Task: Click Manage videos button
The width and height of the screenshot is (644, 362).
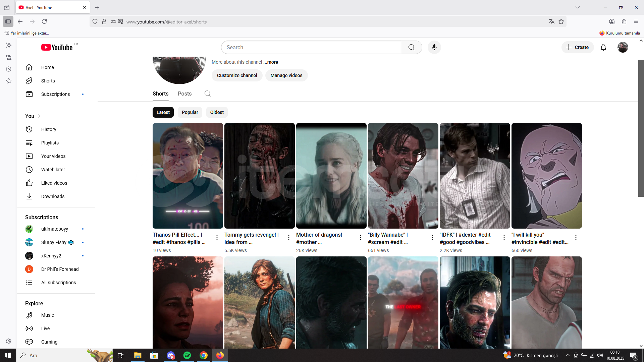Action: click(286, 75)
